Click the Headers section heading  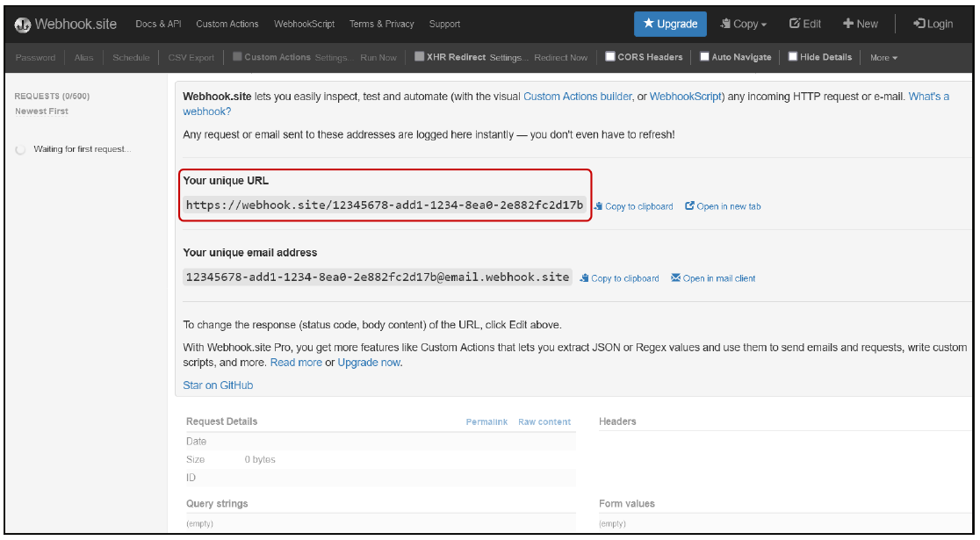point(616,421)
